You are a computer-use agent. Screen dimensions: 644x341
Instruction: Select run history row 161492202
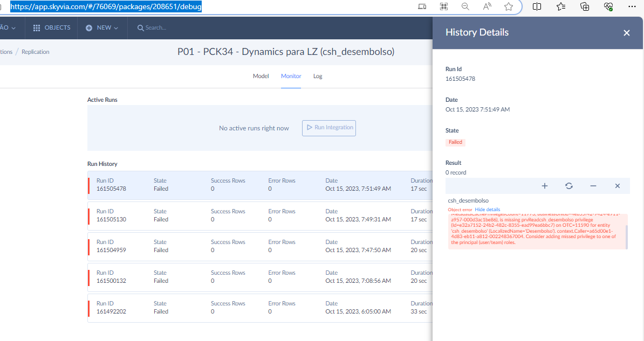[260, 308]
